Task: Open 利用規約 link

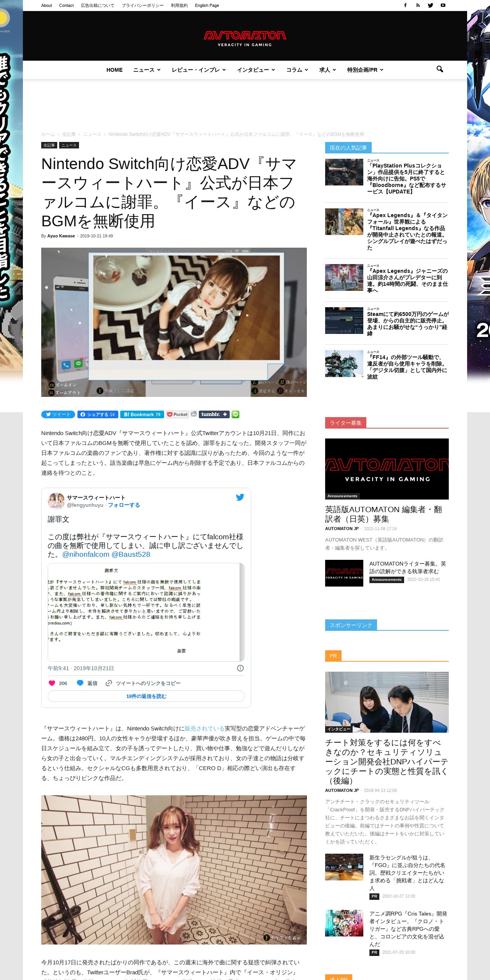Action: coord(179,5)
